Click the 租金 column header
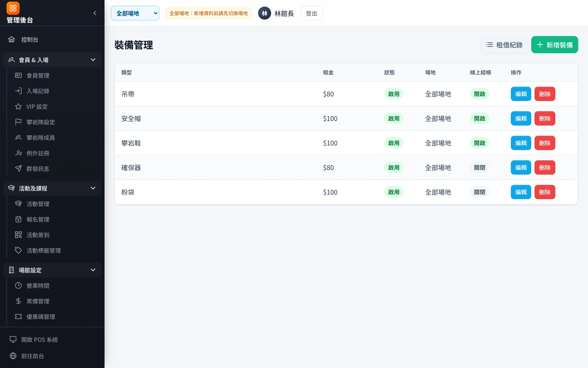 pyautogui.click(x=328, y=73)
